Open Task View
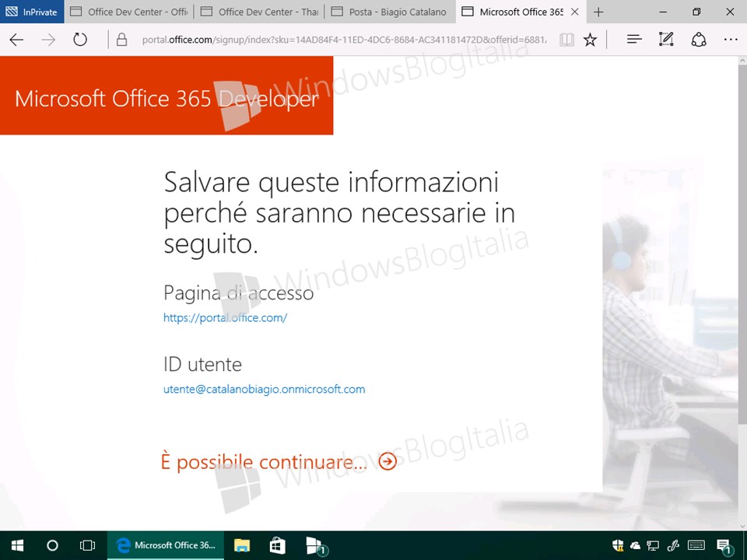This screenshot has height=560, width=747. pos(87,545)
